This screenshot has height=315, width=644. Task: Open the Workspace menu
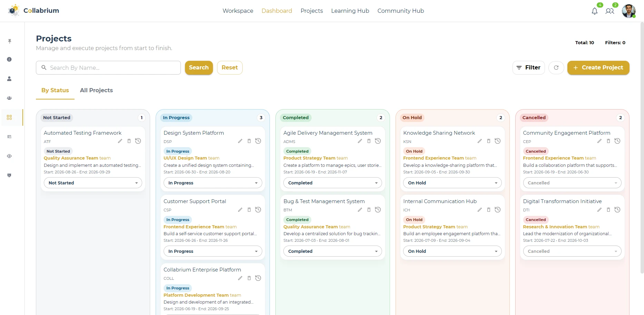point(238,11)
